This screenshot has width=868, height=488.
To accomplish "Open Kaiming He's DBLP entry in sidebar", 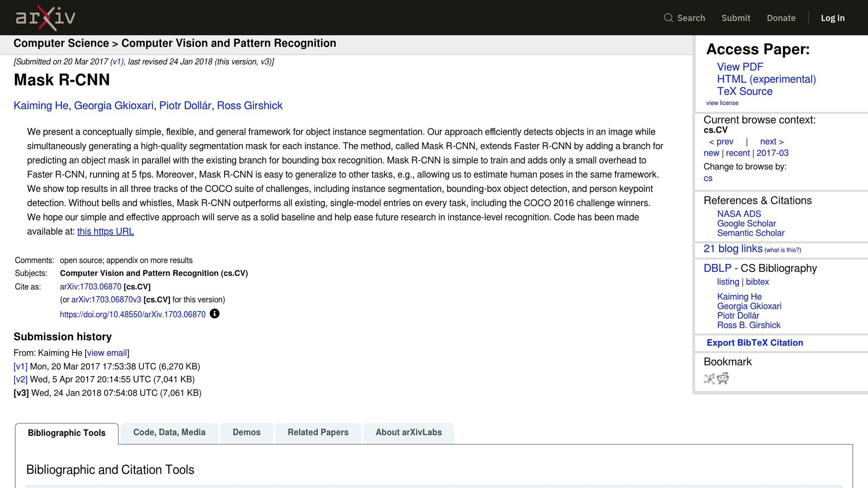I will click(739, 297).
